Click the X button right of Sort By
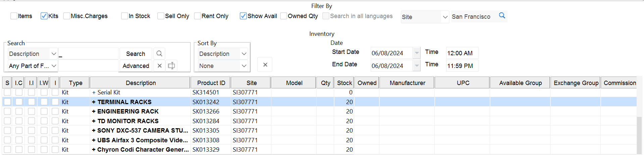 click(x=265, y=65)
